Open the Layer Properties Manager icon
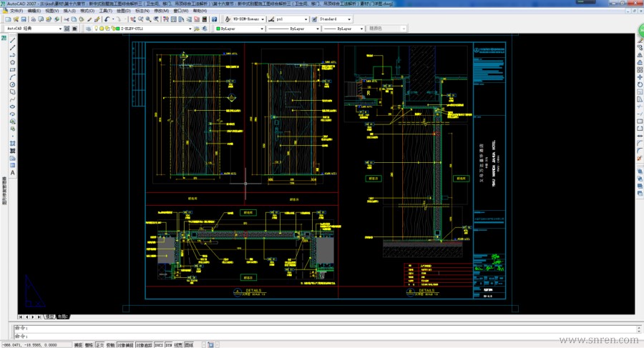The height and width of the screenshot is (348, 644). coord(88,29)
